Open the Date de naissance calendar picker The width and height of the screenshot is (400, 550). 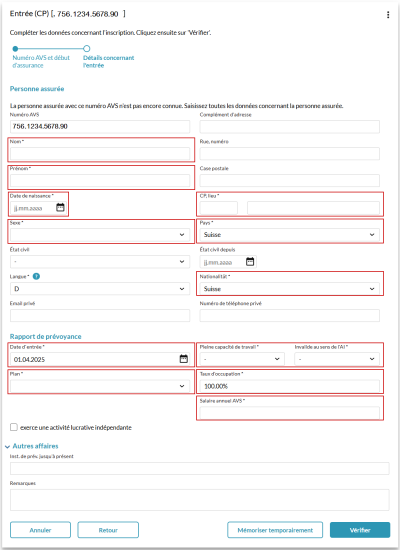[60, 207]
